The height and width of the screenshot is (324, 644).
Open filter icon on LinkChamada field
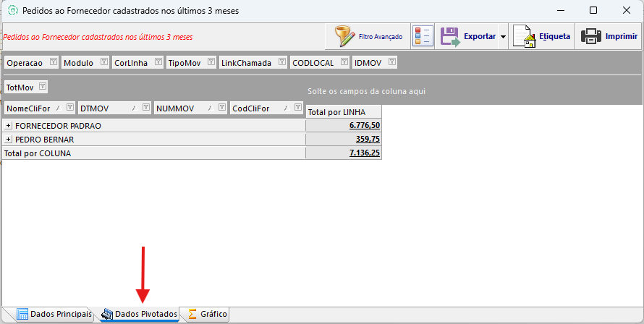(281, 62)
